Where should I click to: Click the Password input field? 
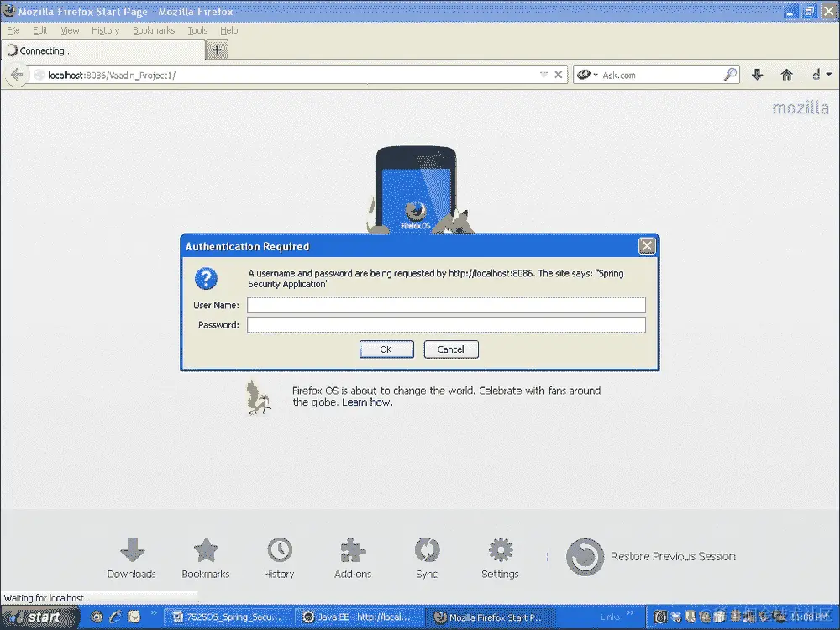click(x=446, y=325)
